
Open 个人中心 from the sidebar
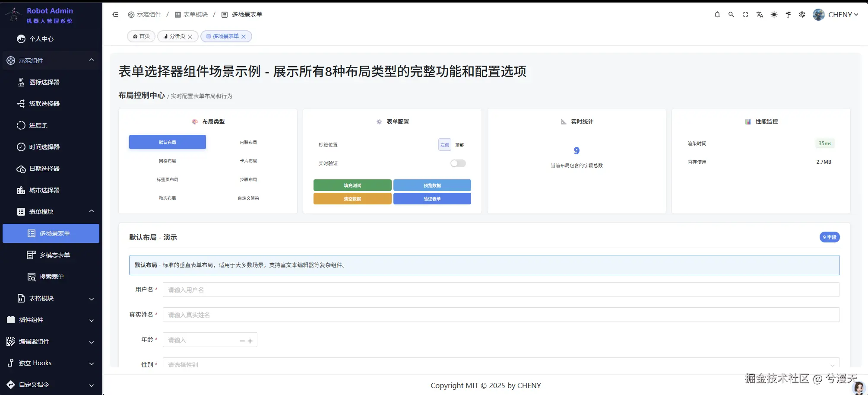41,39
